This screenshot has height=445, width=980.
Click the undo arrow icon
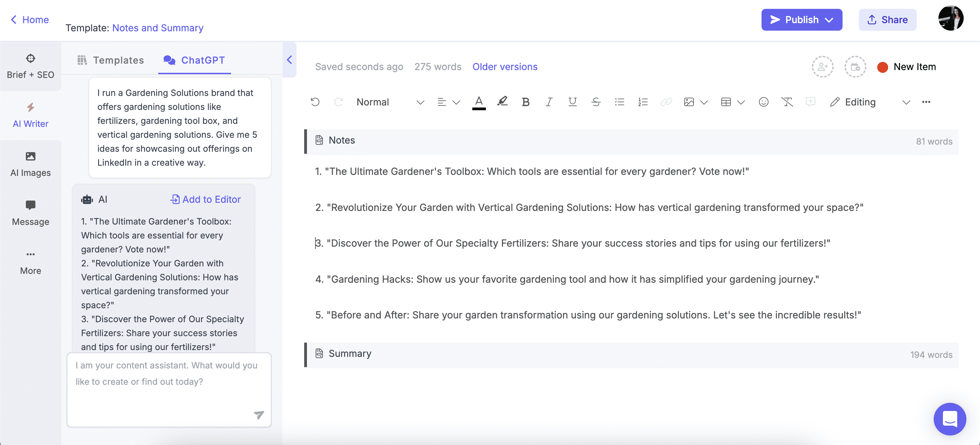click(x=315, y=102)
